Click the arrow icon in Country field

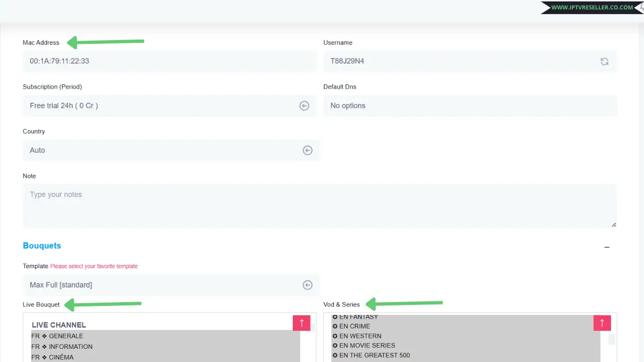click(307, 150)
